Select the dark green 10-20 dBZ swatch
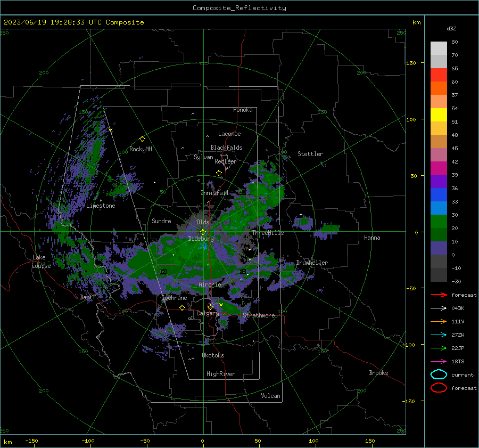The width and height of the screenshot is (479, 448). [439, 235]
